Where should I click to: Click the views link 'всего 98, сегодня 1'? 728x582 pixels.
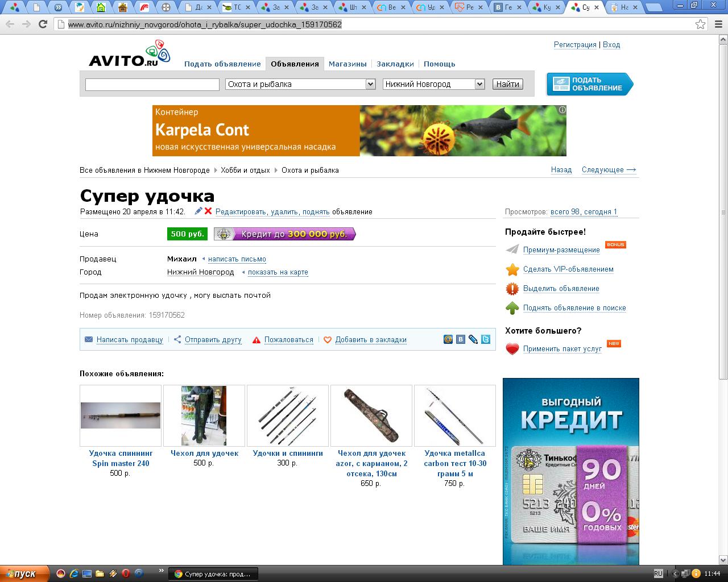[x=584, y=212]
